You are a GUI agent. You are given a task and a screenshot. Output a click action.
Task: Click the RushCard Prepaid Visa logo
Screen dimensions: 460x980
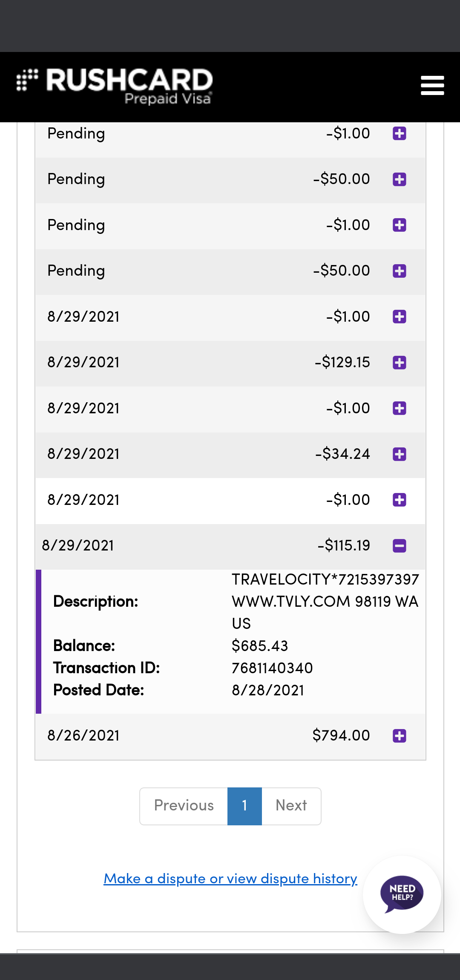click(115, 86)
